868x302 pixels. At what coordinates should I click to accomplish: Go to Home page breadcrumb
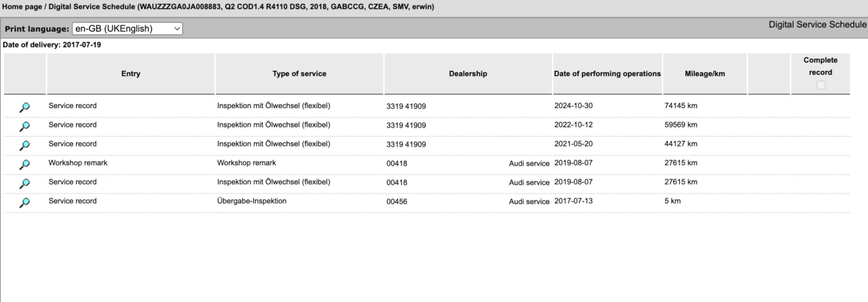click(22, 7)
